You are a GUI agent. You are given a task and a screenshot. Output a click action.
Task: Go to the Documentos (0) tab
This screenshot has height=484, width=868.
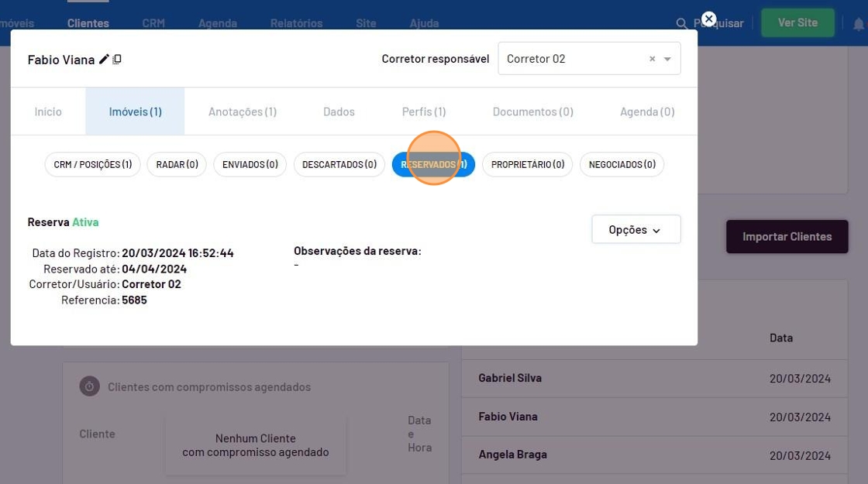click(x=532, y=112)
